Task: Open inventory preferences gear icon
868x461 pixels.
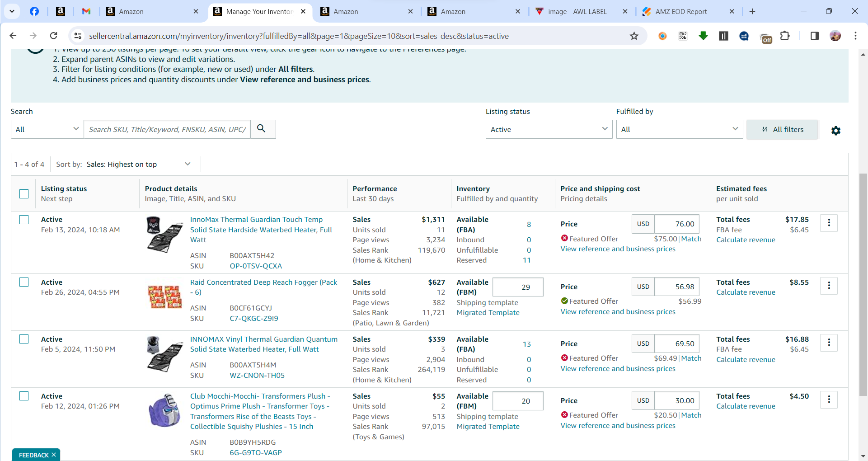Action: coord(836,131)
